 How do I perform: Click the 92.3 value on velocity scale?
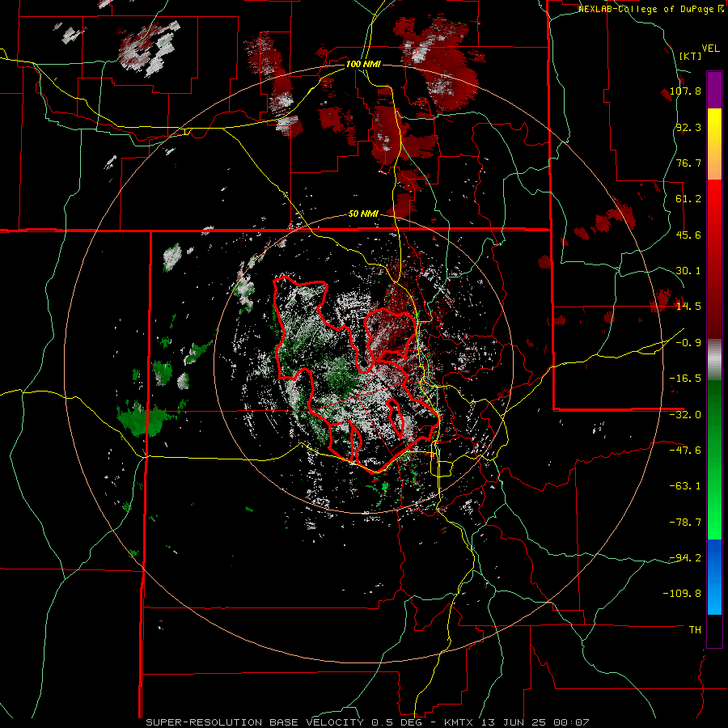pyautogui.click(x=688, y=127)
